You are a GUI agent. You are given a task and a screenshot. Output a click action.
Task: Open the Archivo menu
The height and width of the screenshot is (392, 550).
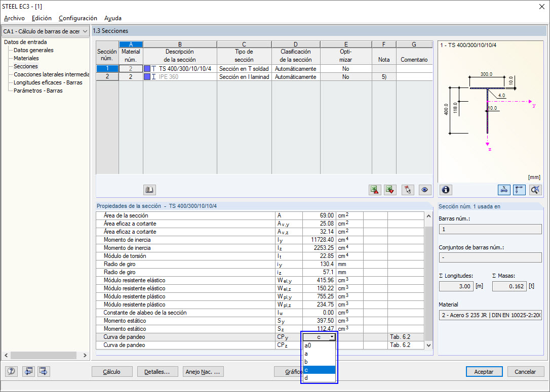point(14,18)
